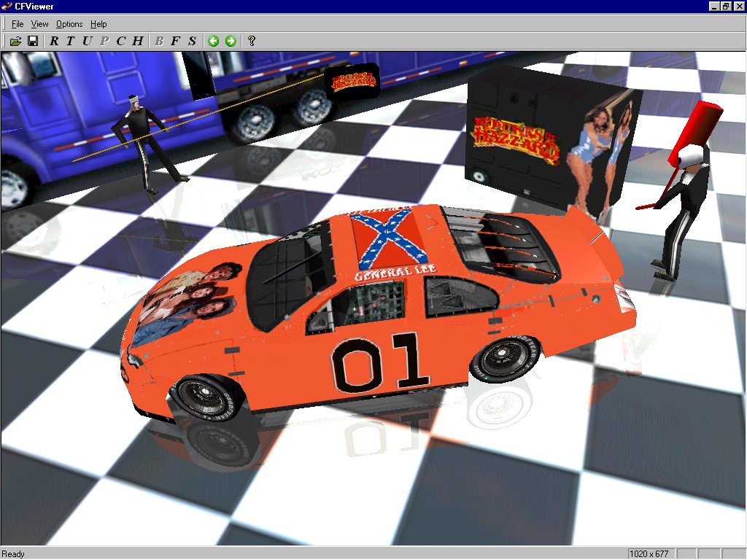747x560 pixels.
Task: Minimize the CFViewer window
Action: (x=714, y=6)
